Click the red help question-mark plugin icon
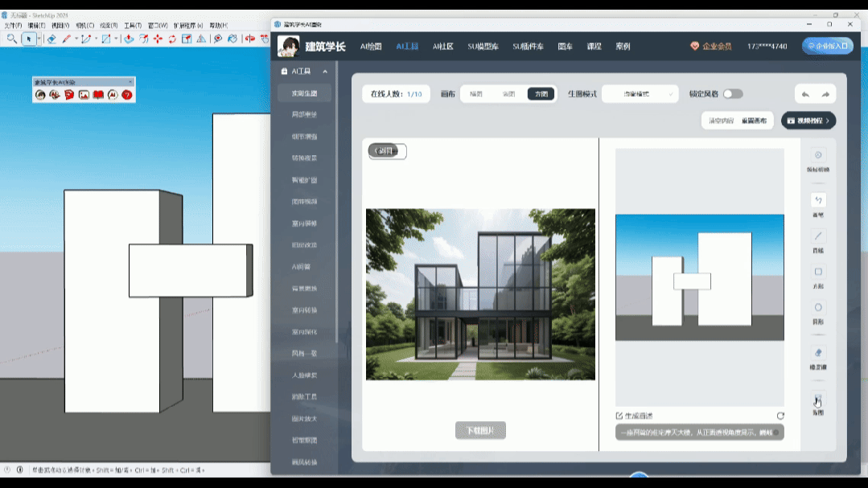The image size is (868, 488). click(x=127, y=95)
